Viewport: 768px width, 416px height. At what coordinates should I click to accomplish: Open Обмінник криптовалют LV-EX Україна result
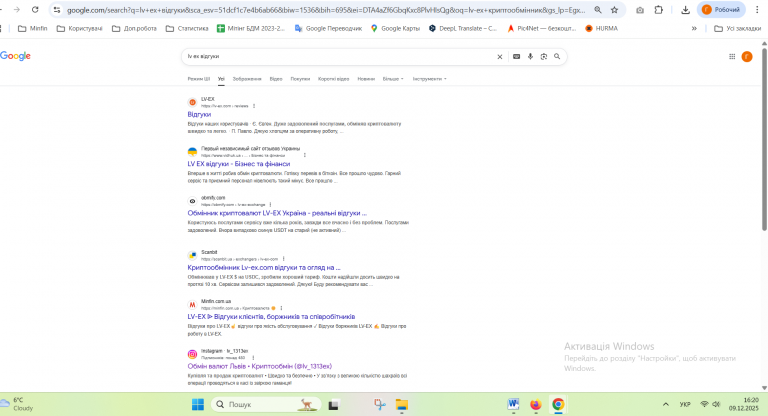pyautogui.click(x=277, y=213)
